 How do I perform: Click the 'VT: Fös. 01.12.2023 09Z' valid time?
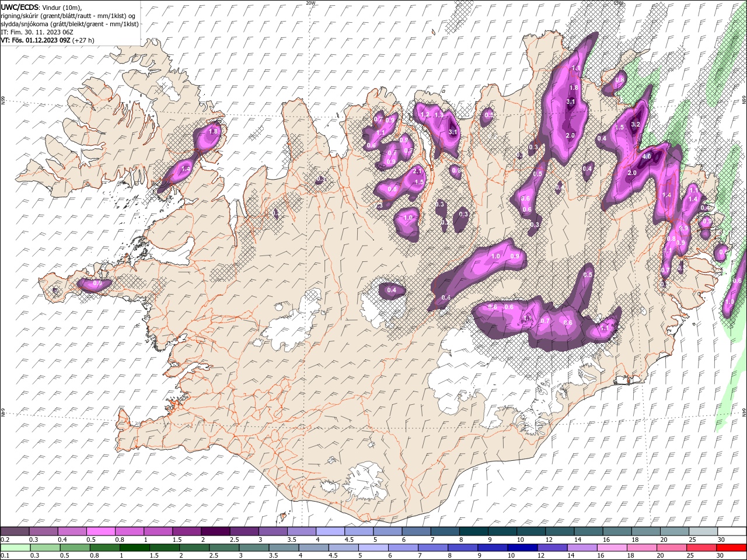(36, 40)
